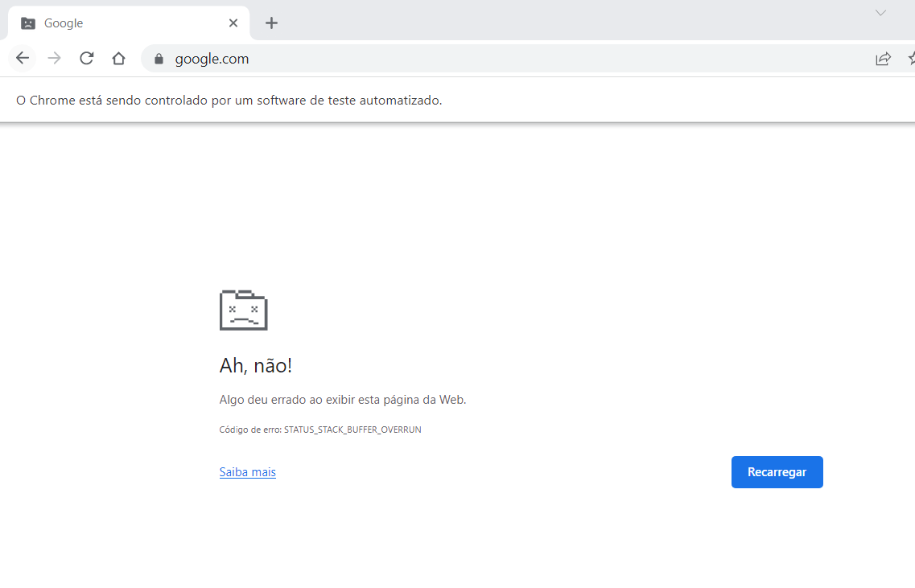Bookmark the page using the star icon

pyautogui.click(x=910, y=58)
